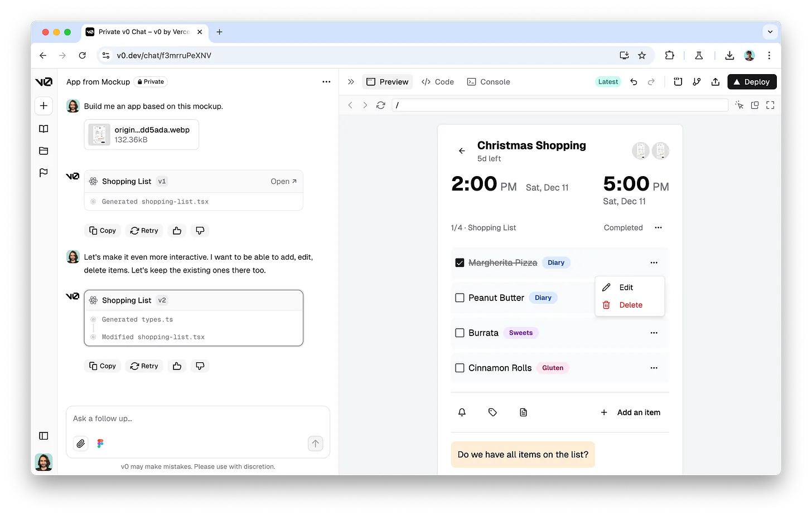Open the library book icon in sidebar

click(43, 129)
